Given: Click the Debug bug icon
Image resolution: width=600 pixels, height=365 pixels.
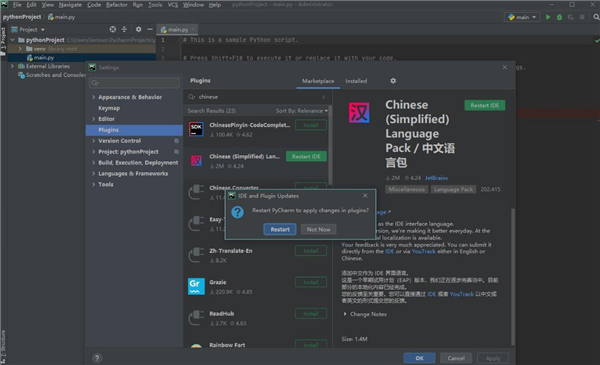Looking at the screenshot, I should pos(559,17).
